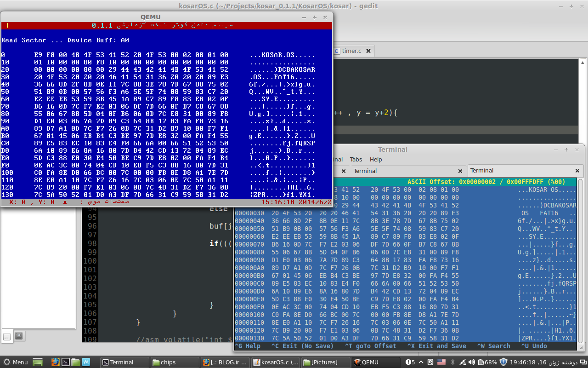The width and height of the screenshot is (588, 368).
Task: Switch to the QEMU taskbar button
Action: 374,362
